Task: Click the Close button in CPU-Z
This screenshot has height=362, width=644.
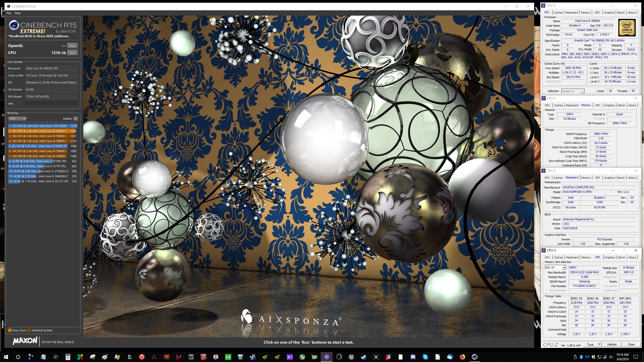Action: (631, 344)
